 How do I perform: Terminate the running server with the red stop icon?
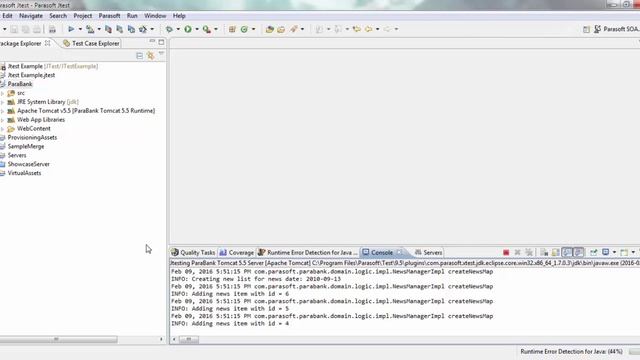(506, 253)
